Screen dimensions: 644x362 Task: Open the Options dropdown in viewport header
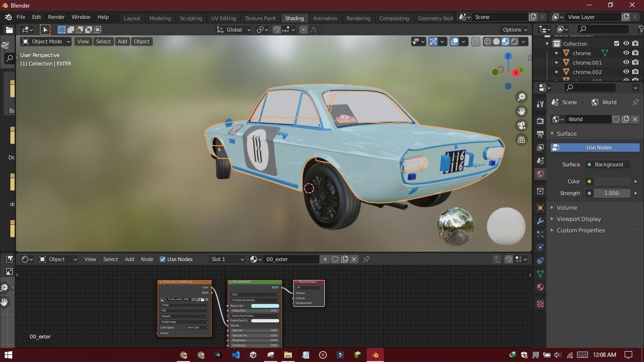pyautogui.click(x=515, y=30)
